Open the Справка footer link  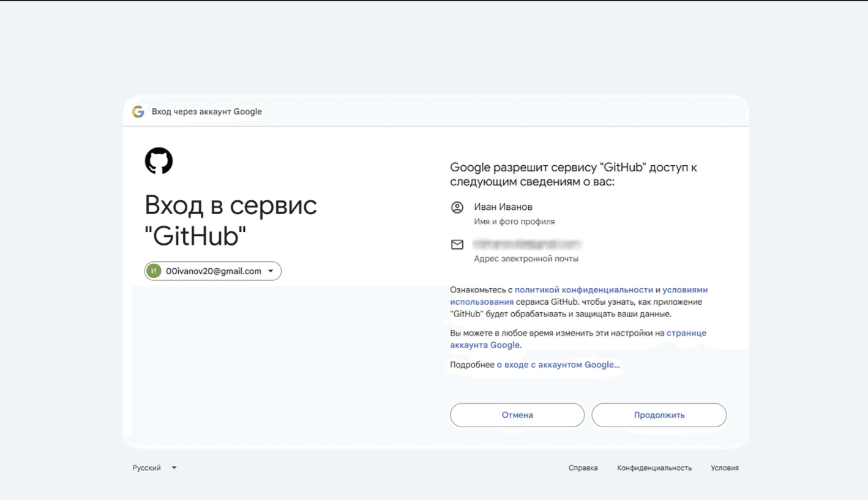coord(583,468)
